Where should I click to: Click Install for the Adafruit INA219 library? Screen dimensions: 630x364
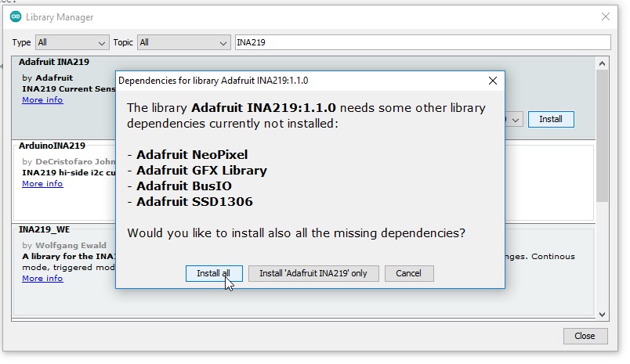[551, 119]
